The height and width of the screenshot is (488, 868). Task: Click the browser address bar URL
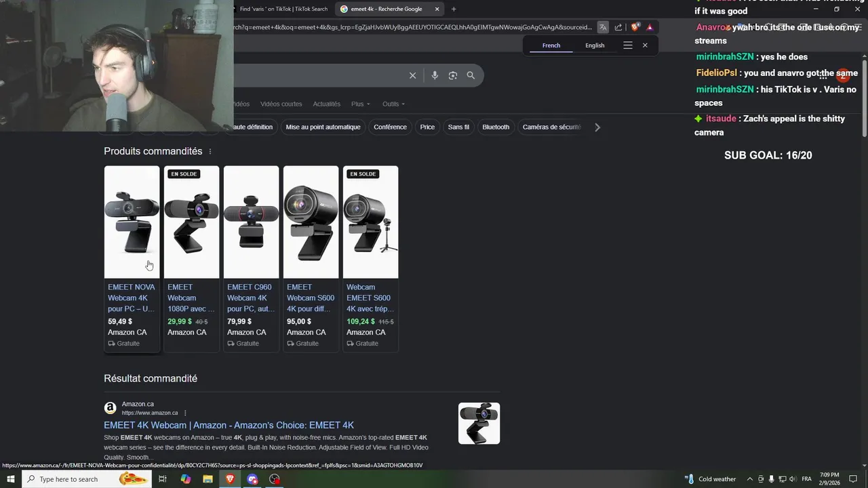(412, 27)
